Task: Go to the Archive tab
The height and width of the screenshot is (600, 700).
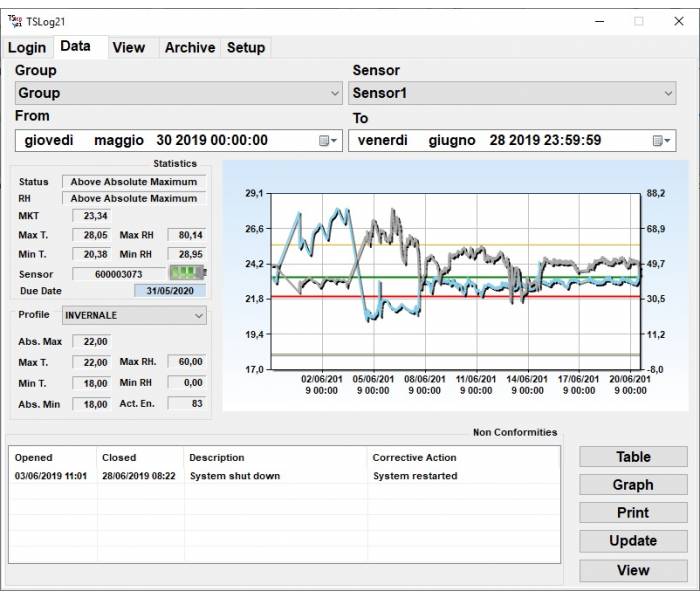Action: coord(190,47)
